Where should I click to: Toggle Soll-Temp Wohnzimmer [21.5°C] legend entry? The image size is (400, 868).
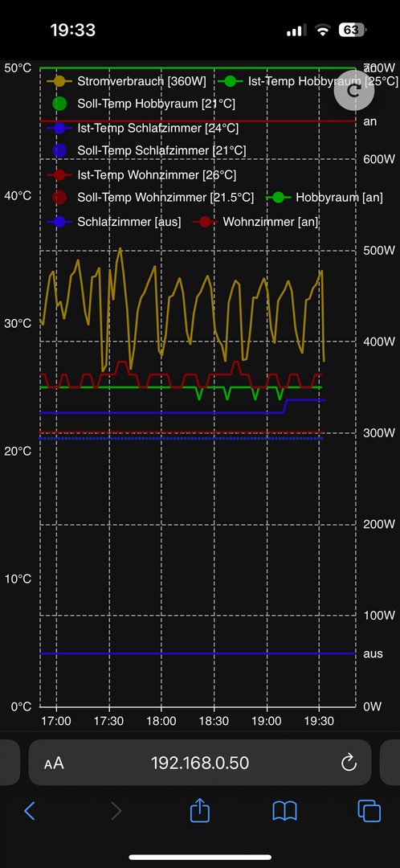pos(153,197)
